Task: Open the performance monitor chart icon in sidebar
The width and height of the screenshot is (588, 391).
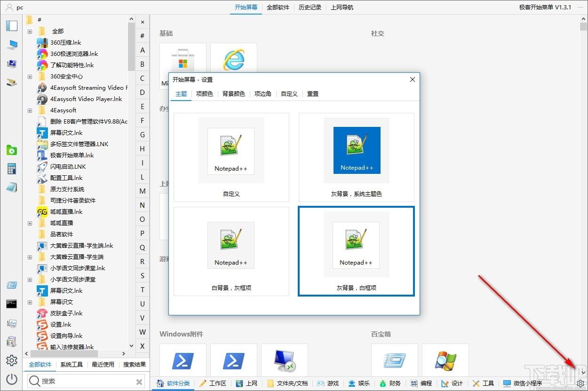Action: 12,323
